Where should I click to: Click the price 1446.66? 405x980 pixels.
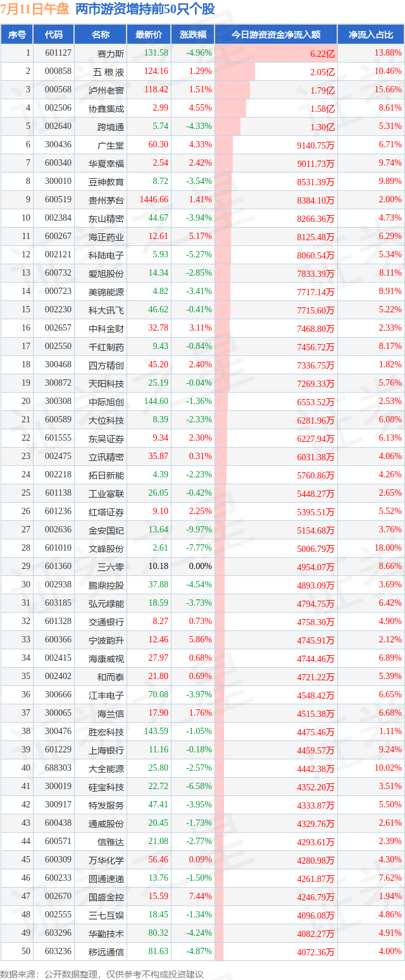pyautogui.click(x=153, y=200)
